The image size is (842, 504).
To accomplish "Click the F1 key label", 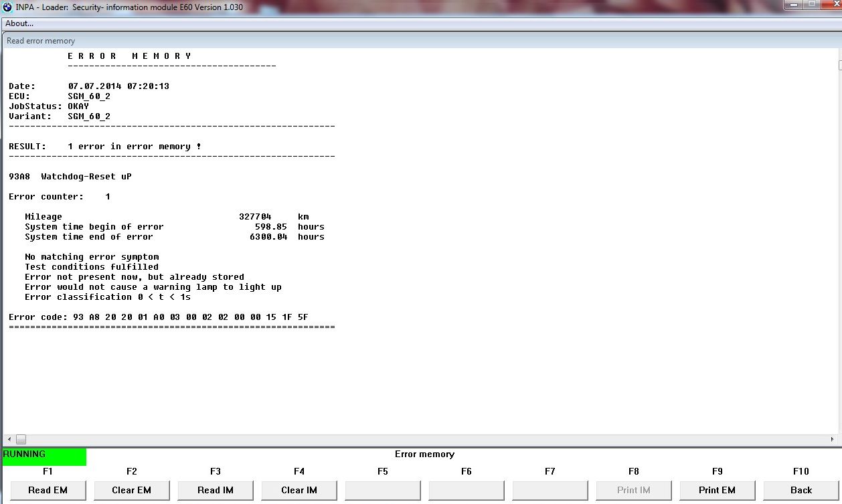I will coord(48,471).
